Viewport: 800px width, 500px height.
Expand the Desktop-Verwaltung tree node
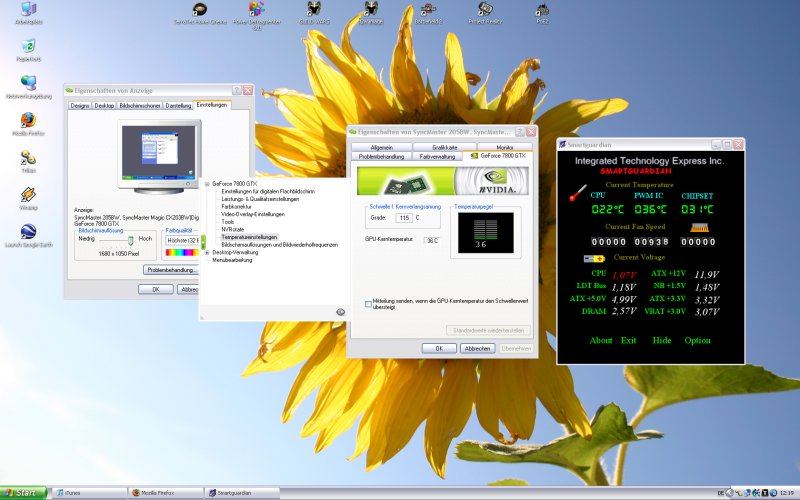207,253
